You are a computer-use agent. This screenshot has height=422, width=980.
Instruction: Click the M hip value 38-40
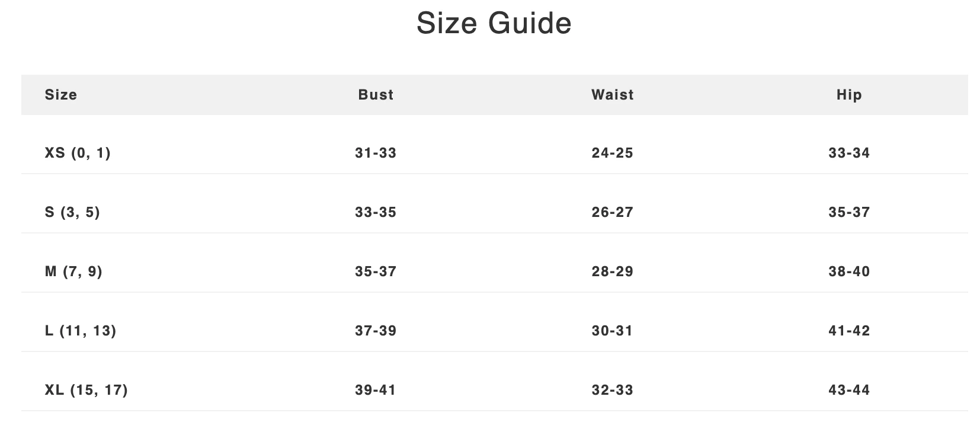coord(849,271)
